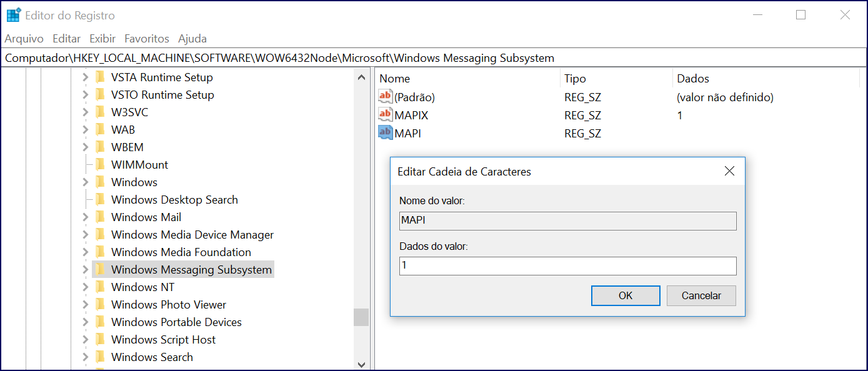Expand the Windows Media Device Manager key

[86, 235]
